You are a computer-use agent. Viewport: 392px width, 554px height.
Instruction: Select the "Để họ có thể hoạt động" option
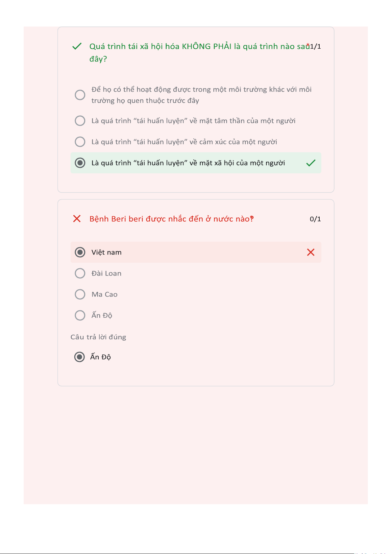click(80, 95)
